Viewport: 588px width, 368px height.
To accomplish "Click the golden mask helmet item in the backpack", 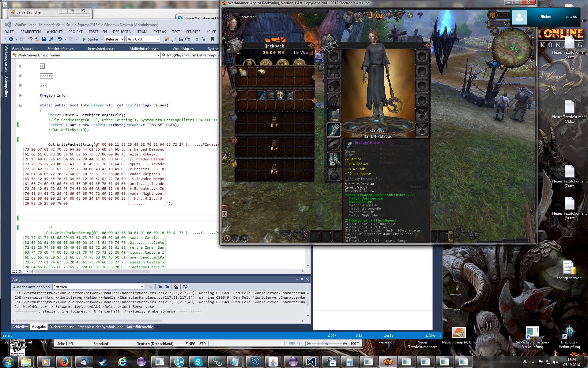I will (x=280, y=95).
